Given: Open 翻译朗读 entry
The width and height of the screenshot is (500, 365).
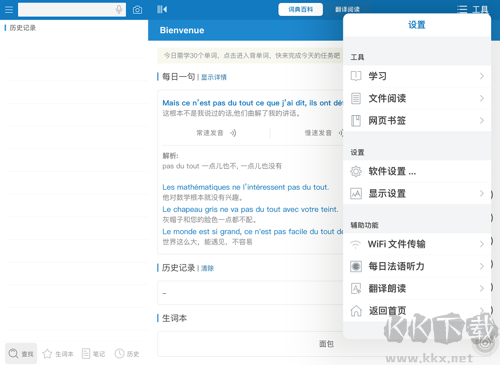Looking at the screenshot, I should 417,288.
